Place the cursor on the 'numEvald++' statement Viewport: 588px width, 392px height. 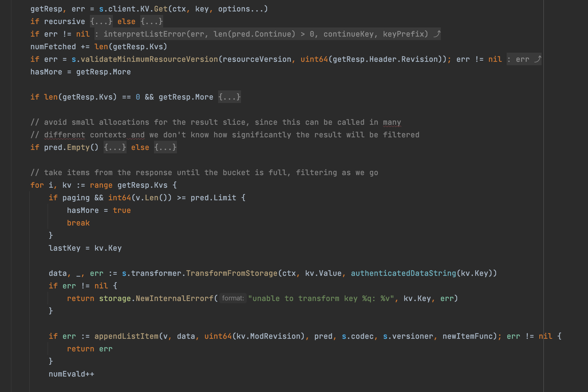[71, 374]
